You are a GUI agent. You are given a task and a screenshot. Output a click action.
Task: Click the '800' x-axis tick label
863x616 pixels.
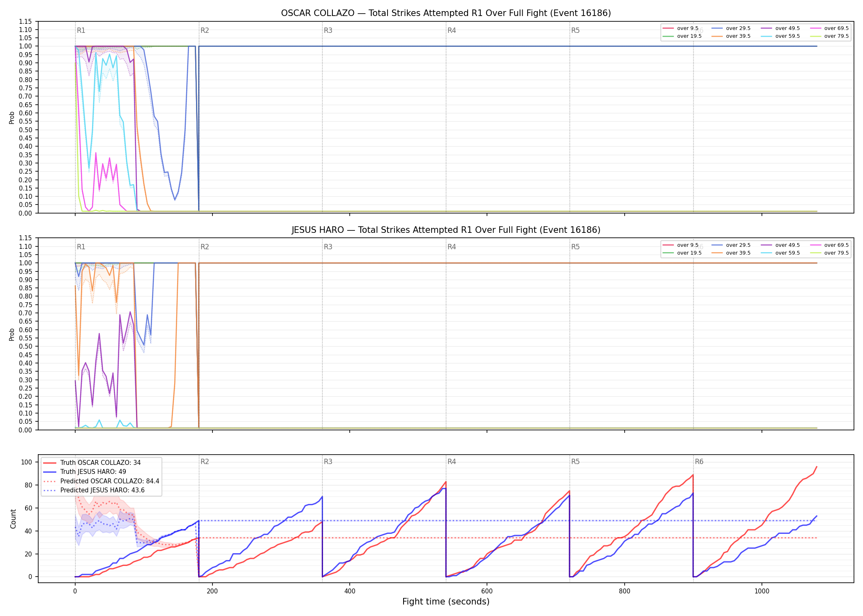pos(624,591)
